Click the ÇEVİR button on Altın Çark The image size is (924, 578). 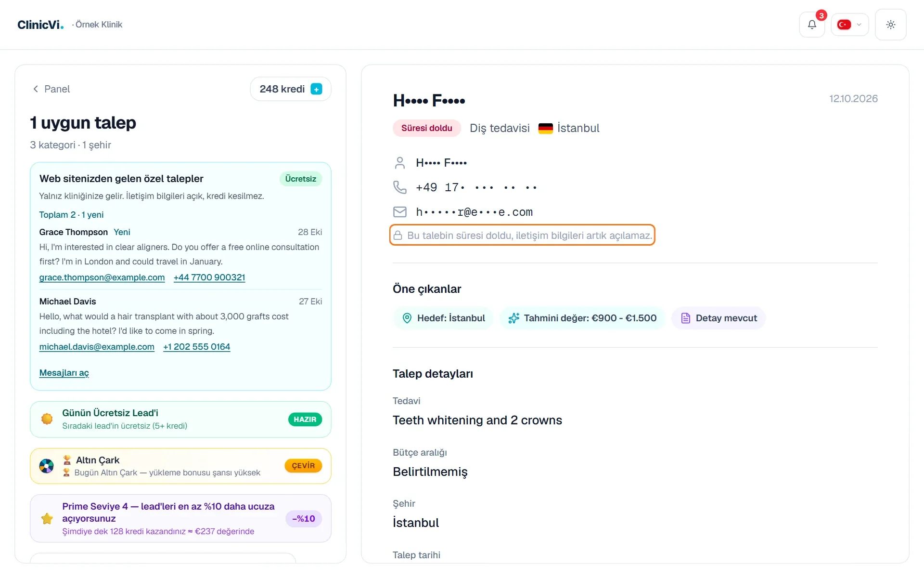(303, 466)
